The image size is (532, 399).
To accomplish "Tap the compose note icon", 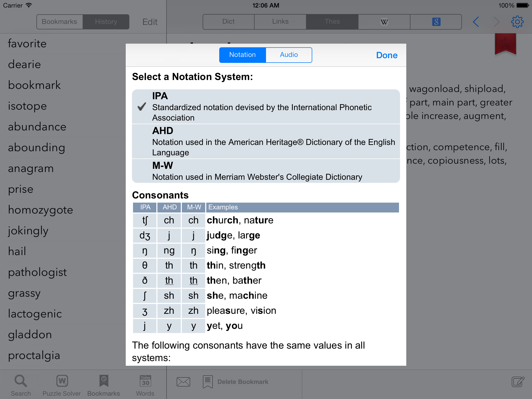I will point(518,382).
